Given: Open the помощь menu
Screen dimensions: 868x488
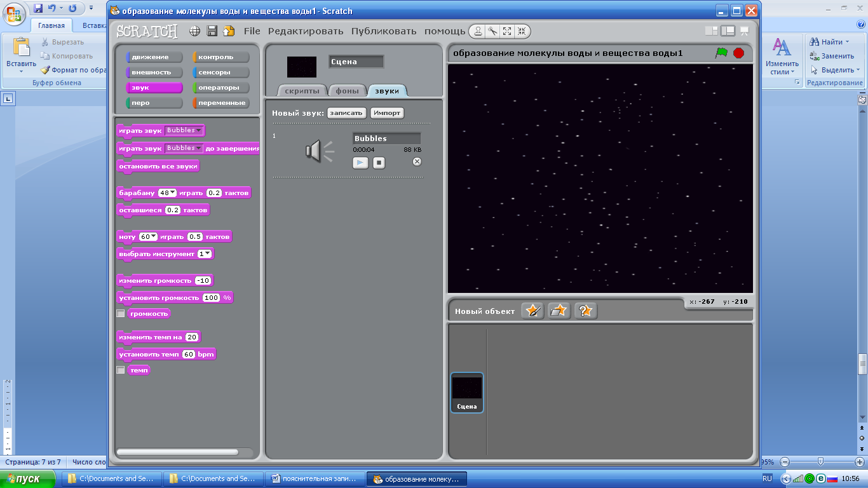Looking at the screenshot, I should point(445,31).
